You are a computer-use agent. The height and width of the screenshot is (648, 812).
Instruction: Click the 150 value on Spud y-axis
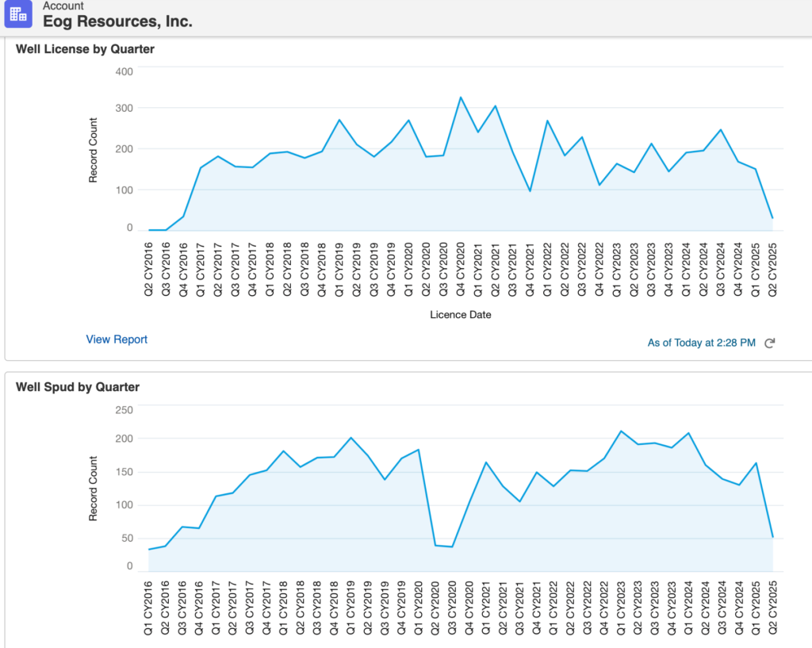tap(124, 472)
